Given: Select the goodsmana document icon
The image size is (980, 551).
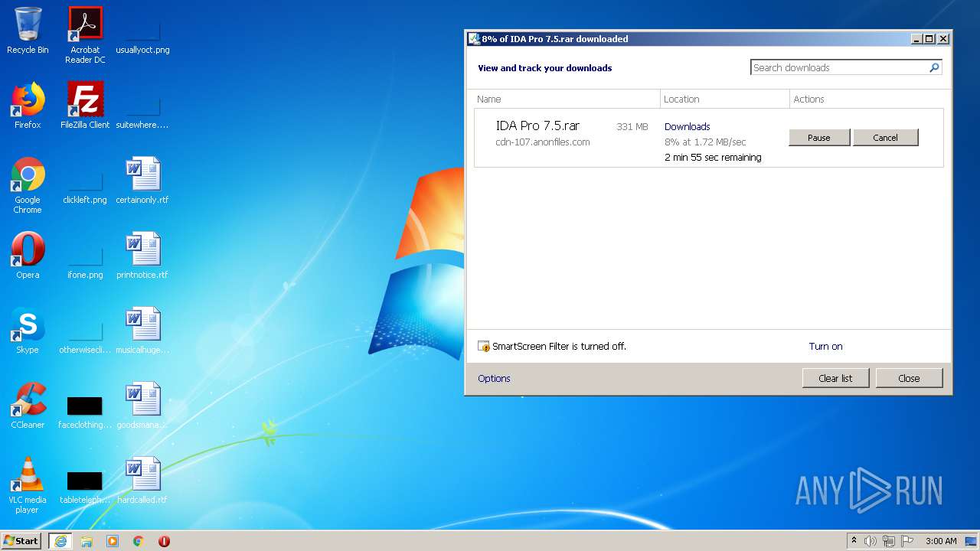Looking at the screenshot, I should pyautogui.click(x=142, y=406).
